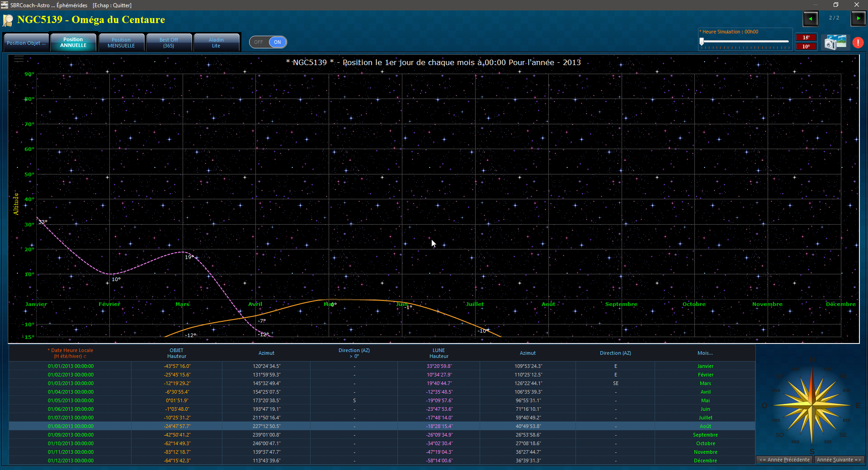The width and height of the screenshot is (868, 470).
Task: Click the compass rose graphic
Action: tap(812, 405)
